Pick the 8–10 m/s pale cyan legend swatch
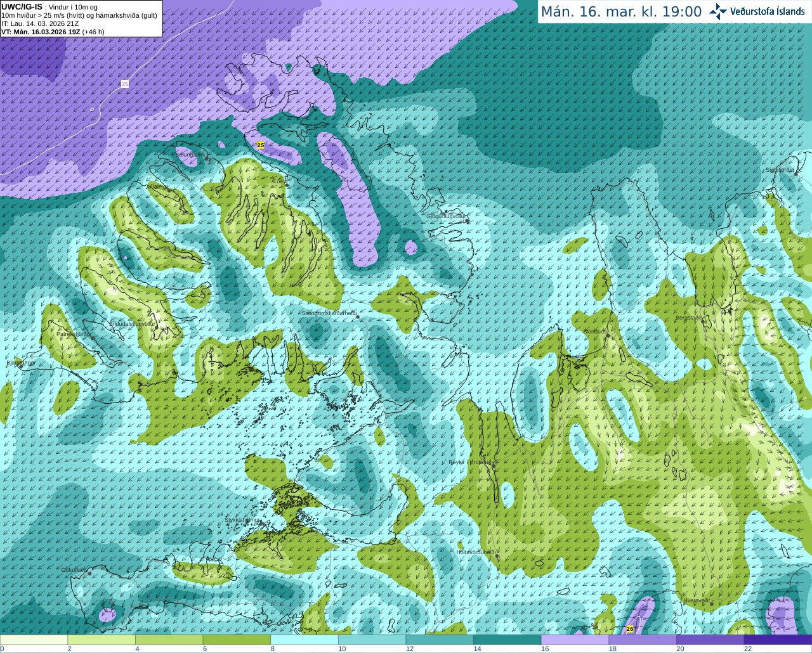The width and height of the screenshot is (812, 653). click(304, 640)
